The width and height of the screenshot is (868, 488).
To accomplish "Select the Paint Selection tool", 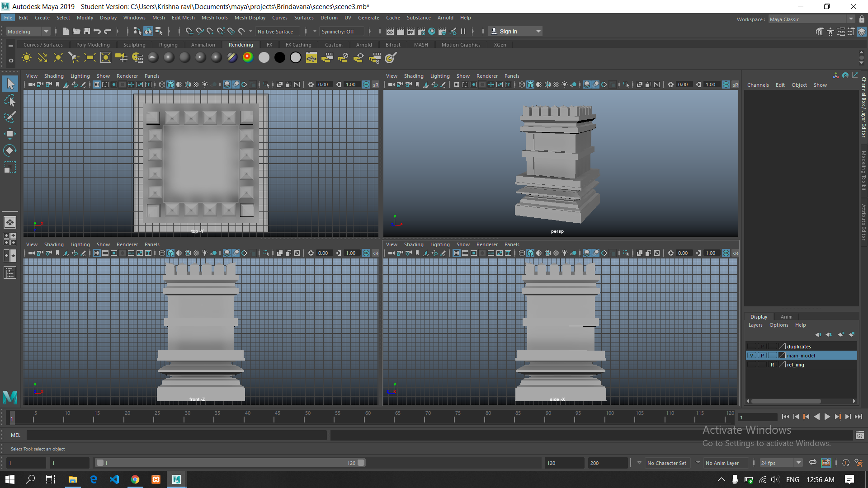I will [10, 117].
